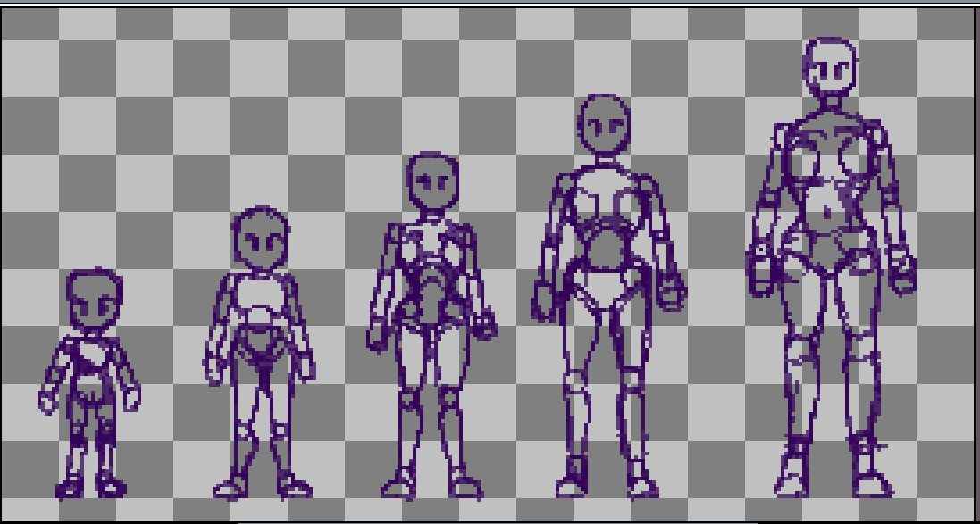Click the smallest child-sized figure sprite
Image resolution: width=980 pixels, height=524 pixels.
tap(89, 384)
